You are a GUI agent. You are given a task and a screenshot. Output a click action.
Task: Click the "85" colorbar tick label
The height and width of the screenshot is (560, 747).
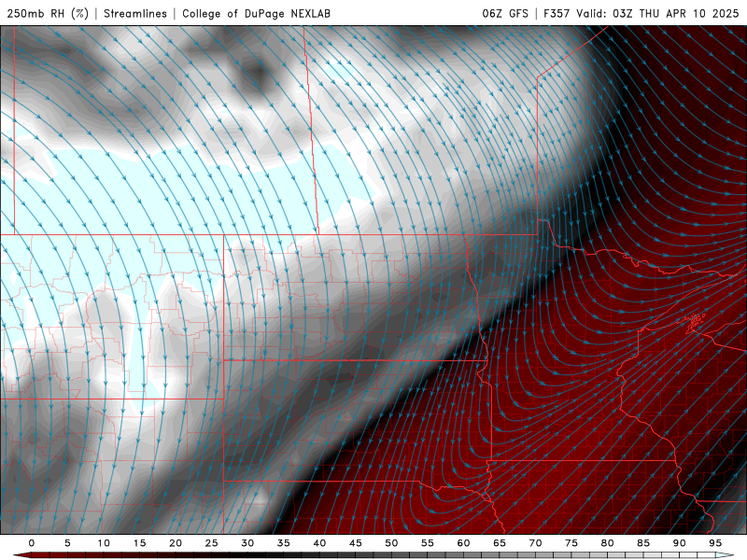coord(643,543)
